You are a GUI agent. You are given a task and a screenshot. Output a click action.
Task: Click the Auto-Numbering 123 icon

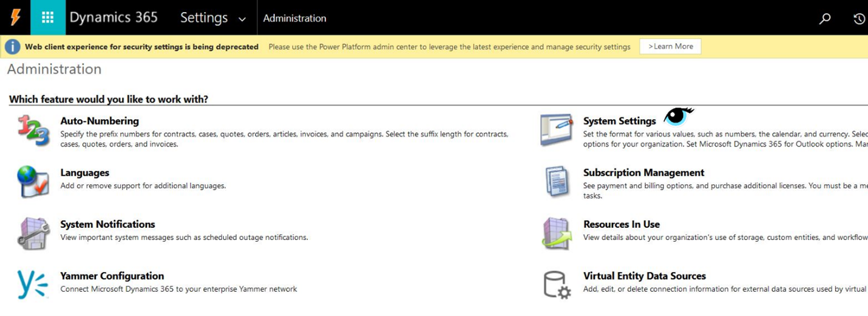[33, 130]
